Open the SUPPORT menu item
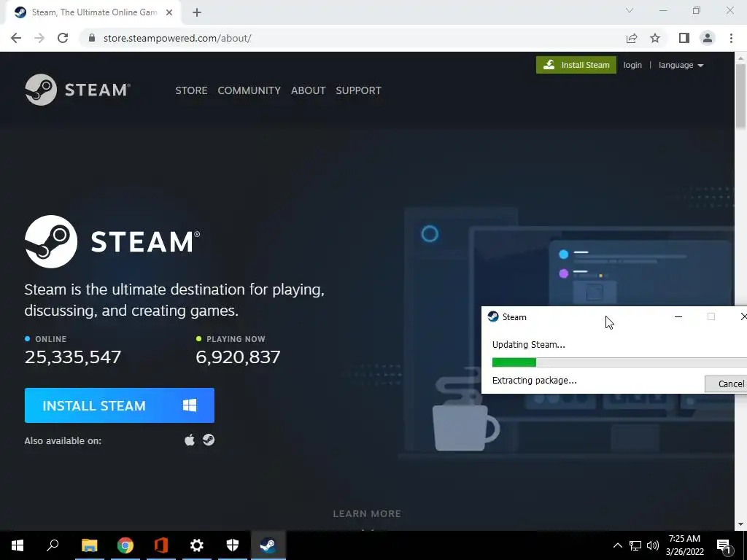Viewport: 747px width, 560px height. (x=358, y=90)
